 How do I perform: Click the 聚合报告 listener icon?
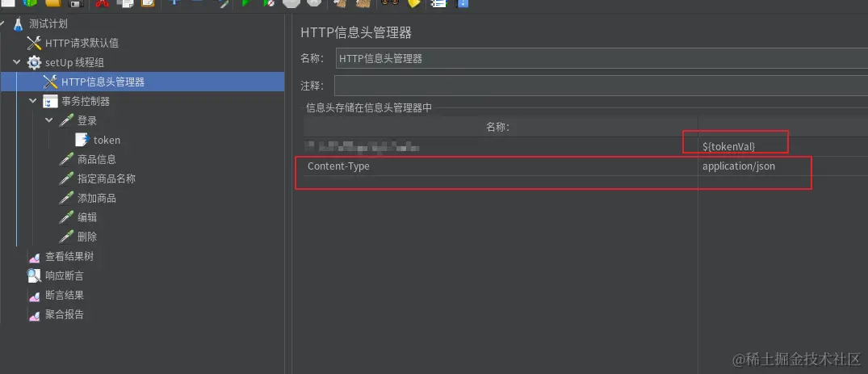tap(35, 315)
